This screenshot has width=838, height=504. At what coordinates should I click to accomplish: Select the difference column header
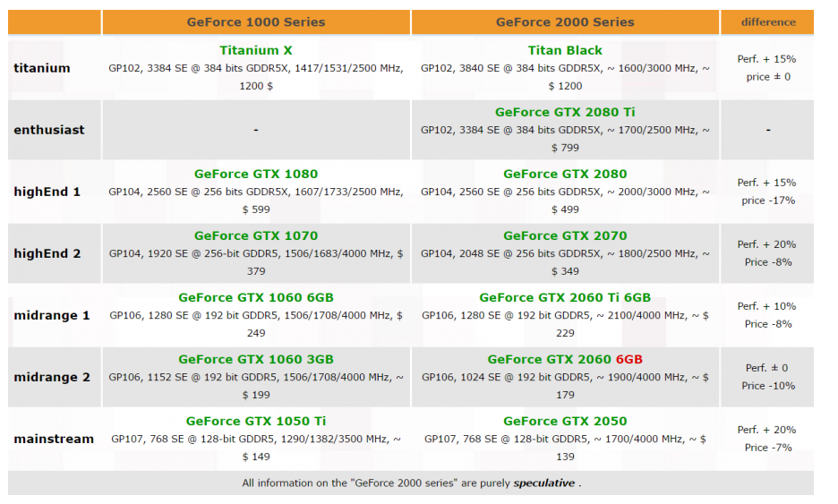point(767,22)
